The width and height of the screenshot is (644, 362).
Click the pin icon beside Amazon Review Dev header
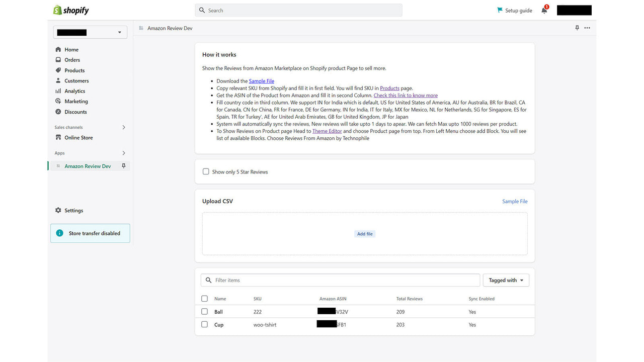coord(577,28)
